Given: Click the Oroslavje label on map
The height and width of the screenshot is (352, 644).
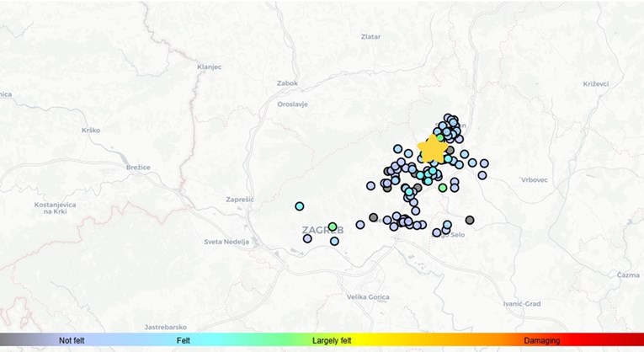Looking at the screenshot, I should pyautogui.click(x=292, y=104).
